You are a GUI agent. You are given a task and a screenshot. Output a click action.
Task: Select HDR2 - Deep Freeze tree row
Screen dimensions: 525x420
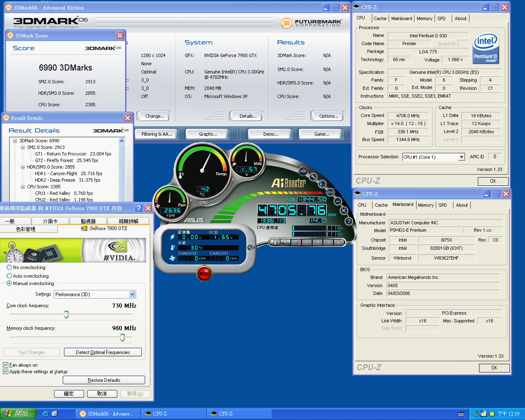68,180
